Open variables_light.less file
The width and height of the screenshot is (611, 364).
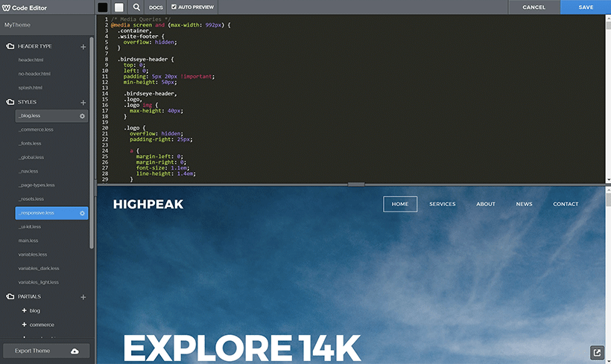click(x=39, y=282)
